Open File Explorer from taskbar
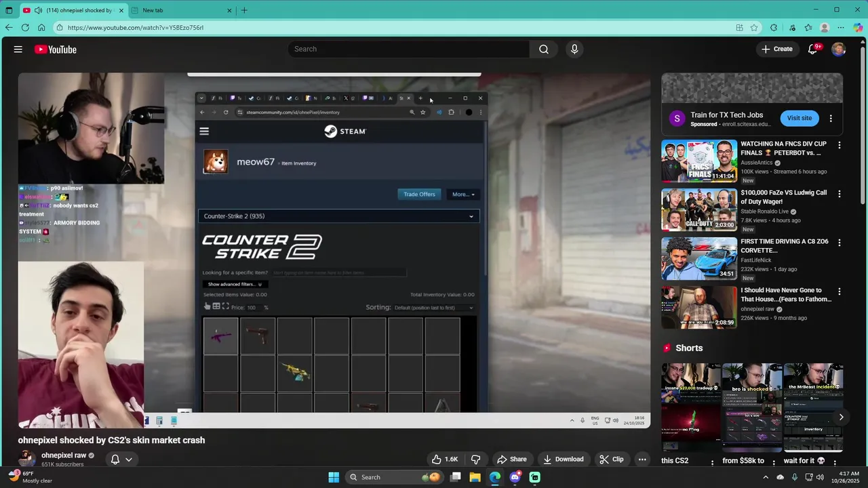Image resolution: width=868 pixels, height=488 pixels. 475,477
